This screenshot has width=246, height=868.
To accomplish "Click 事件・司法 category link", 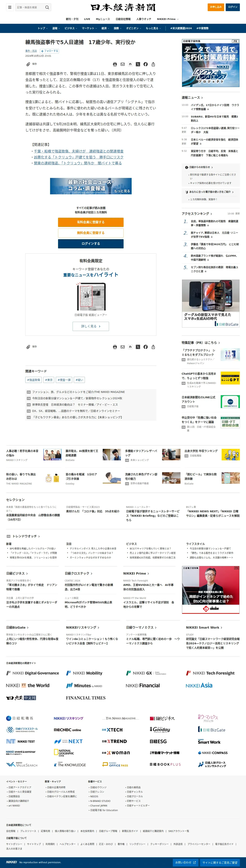I will (31, 51).
